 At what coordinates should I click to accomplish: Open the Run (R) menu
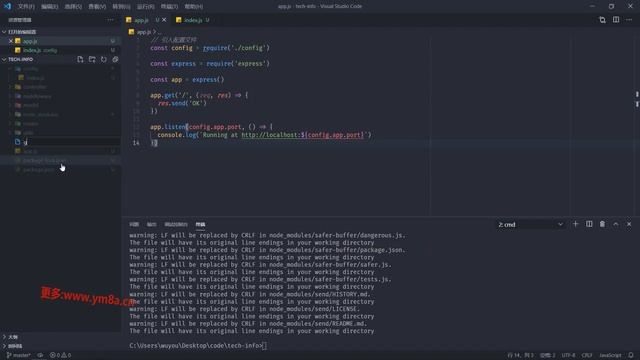(x=145, y=7)
